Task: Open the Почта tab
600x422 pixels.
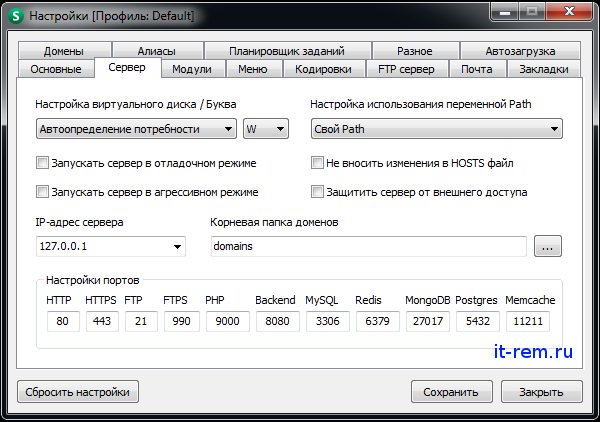Action: coord(477,69)
